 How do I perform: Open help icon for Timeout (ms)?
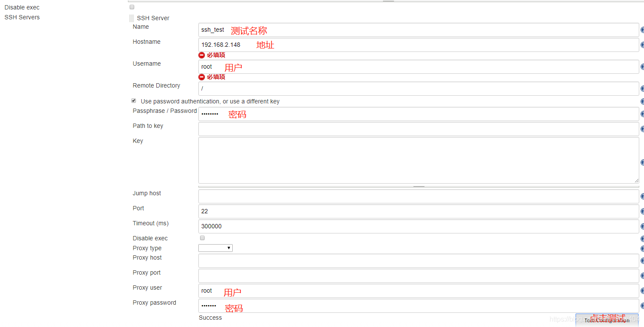[642, 227]
